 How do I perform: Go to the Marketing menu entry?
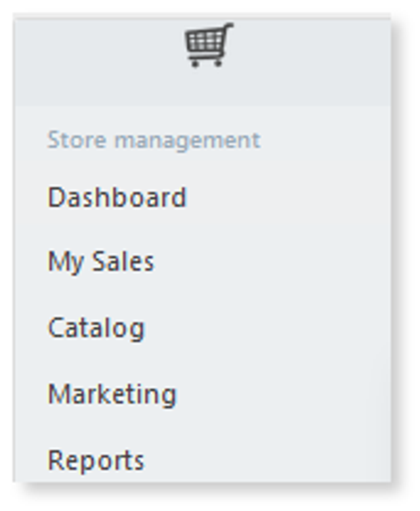tap(112, 395)
